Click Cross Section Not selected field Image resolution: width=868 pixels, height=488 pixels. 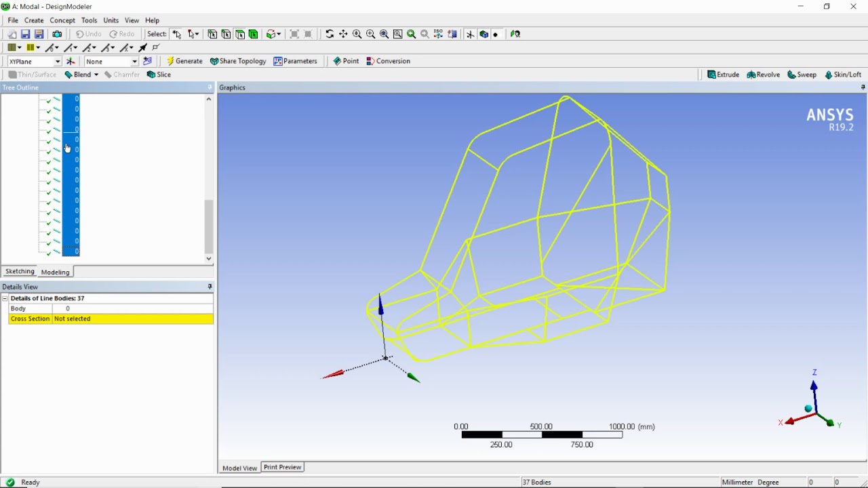(133, 319)
